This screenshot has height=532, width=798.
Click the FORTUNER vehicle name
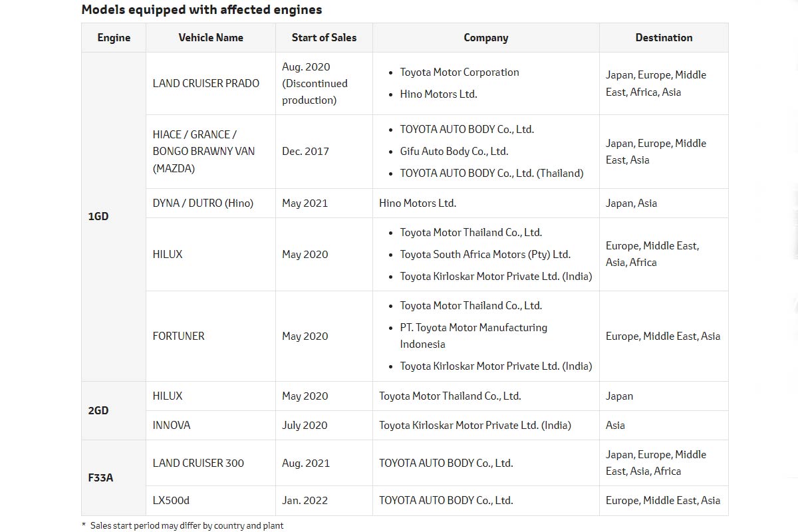[179, 336]
